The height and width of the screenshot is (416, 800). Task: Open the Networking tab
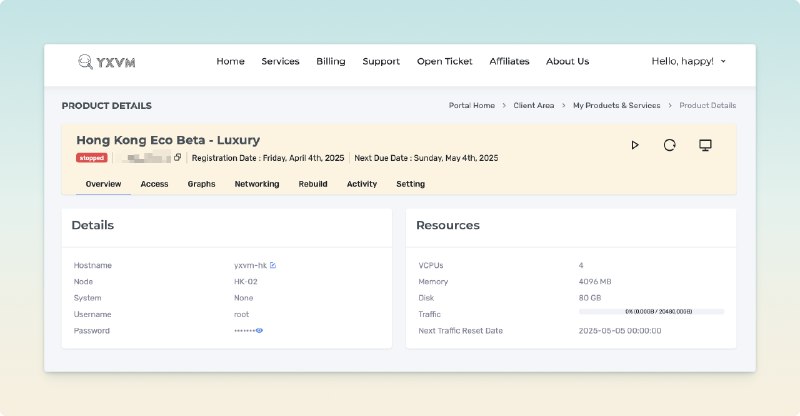tap(257, 184)
